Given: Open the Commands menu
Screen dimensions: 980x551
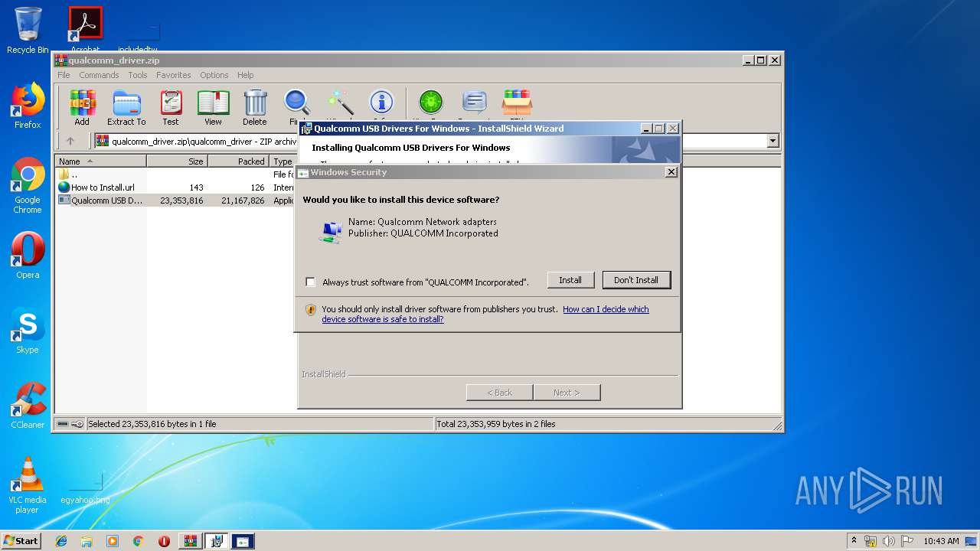Looking at the screenshot, I should coord(99,75).
